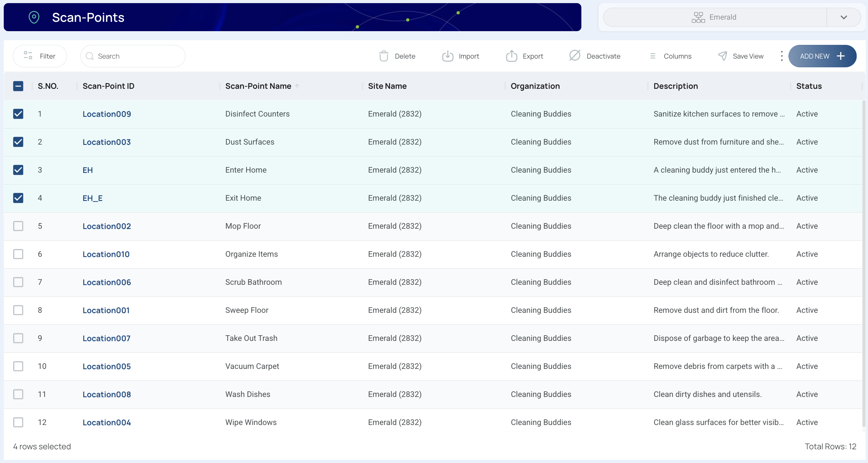Open the Location010 scan-point link

[106, 254]
